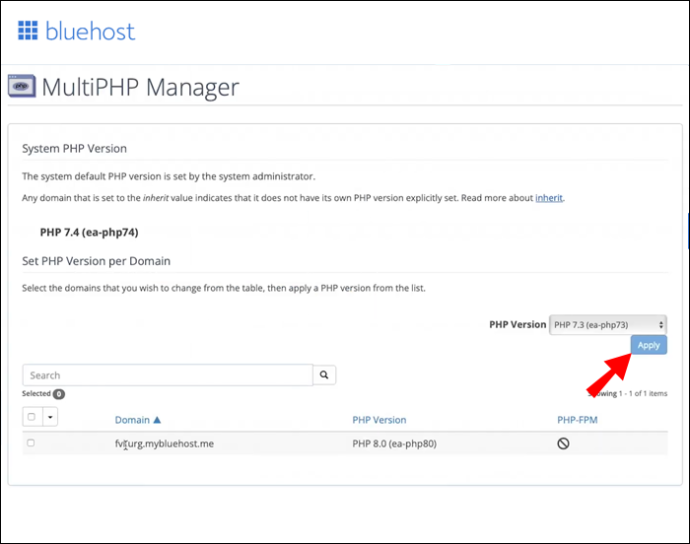Click the PHP Version dropdown label
This screenshot has width=690, height=544.
[x=518, y=324]
